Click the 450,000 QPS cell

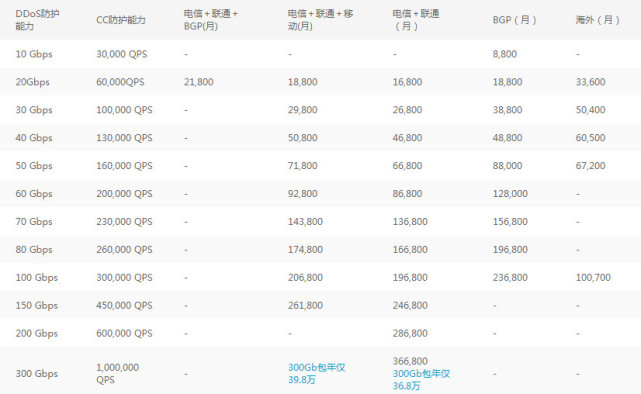[124, 305]
